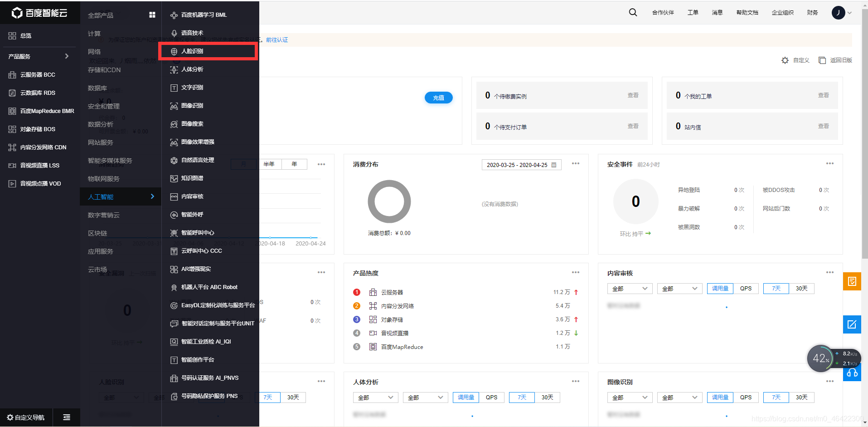
Task: Open the 安全事件 card more options
Action: tap(830, 163)
